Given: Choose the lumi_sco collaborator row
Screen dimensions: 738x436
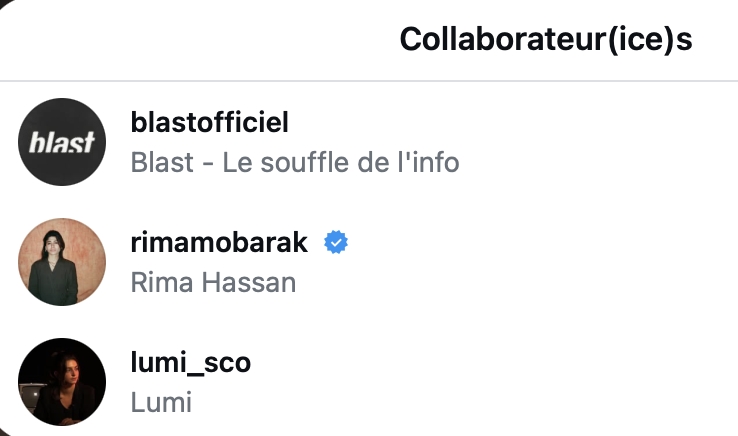Looking at the screenshot, I should click(369, 382).
